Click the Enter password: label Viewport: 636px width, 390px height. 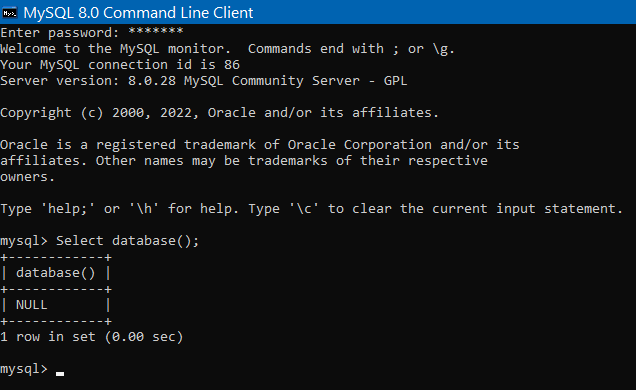tap(60, 33)
